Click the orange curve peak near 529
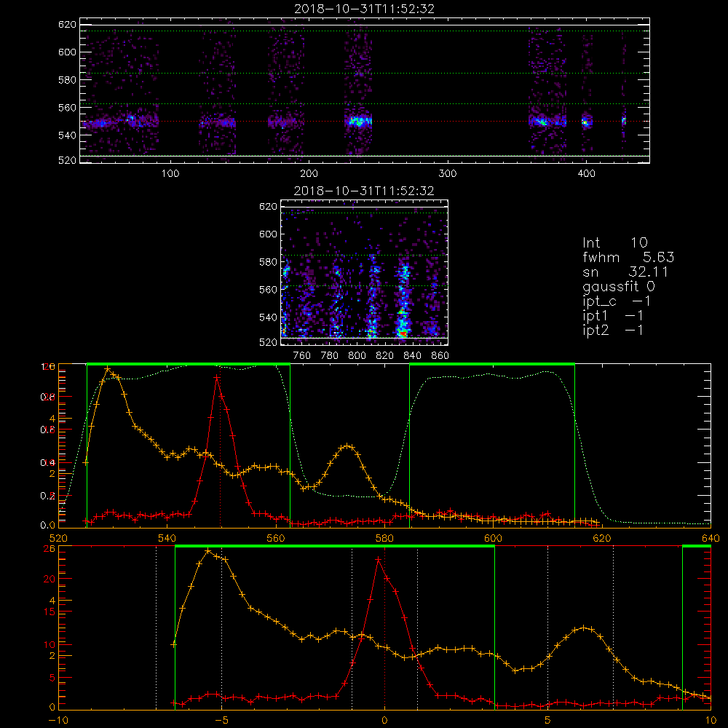728x728 pixels. coord(108,368)
